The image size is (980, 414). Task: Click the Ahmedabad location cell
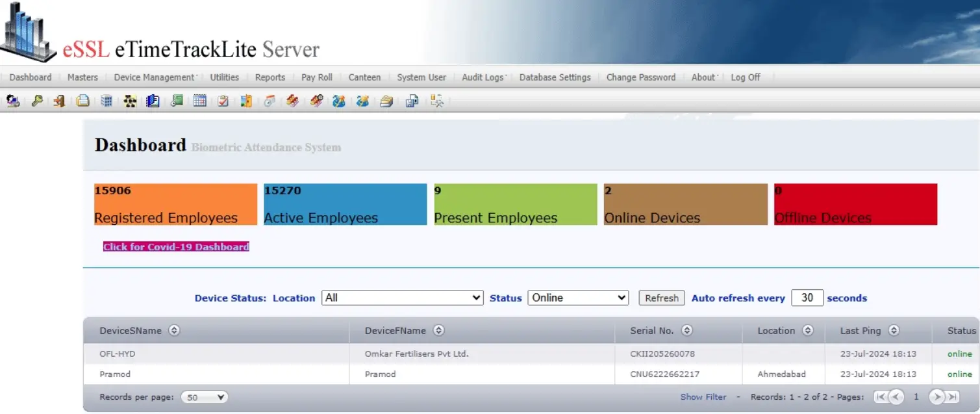click(782, 374)
